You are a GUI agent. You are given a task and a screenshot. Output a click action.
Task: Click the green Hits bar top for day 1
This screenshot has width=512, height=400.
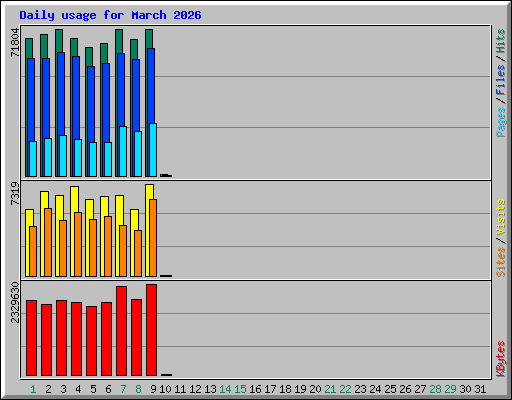pos(29,48)
